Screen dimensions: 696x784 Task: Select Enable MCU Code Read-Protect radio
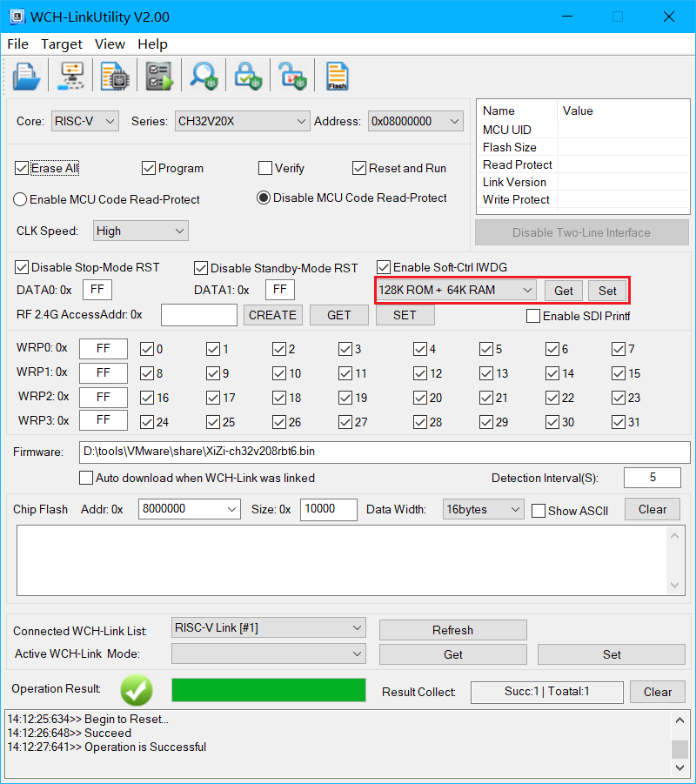[20, 199]
